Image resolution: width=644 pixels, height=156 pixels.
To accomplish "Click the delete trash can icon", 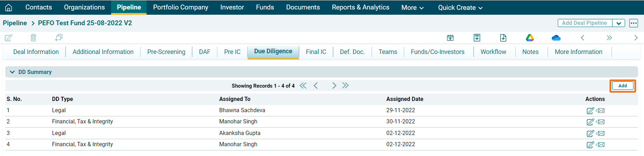I will click(33, 38).
